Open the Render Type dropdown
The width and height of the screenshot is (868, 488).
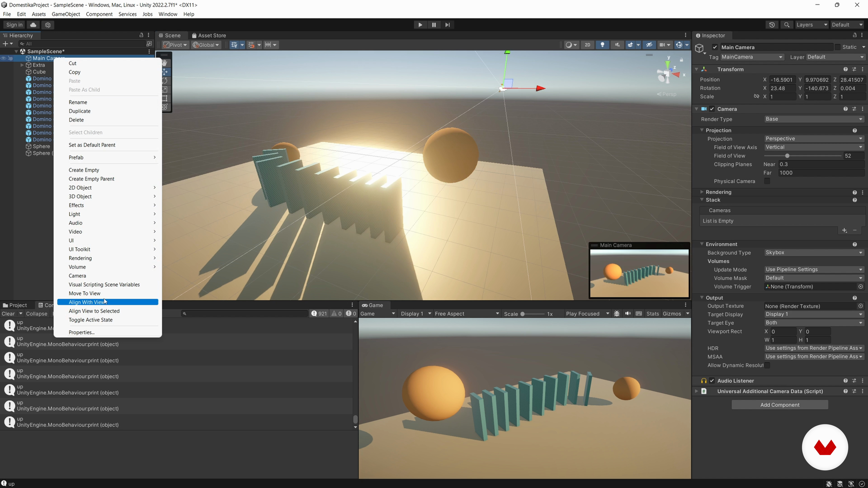click(x=814, y=119)
